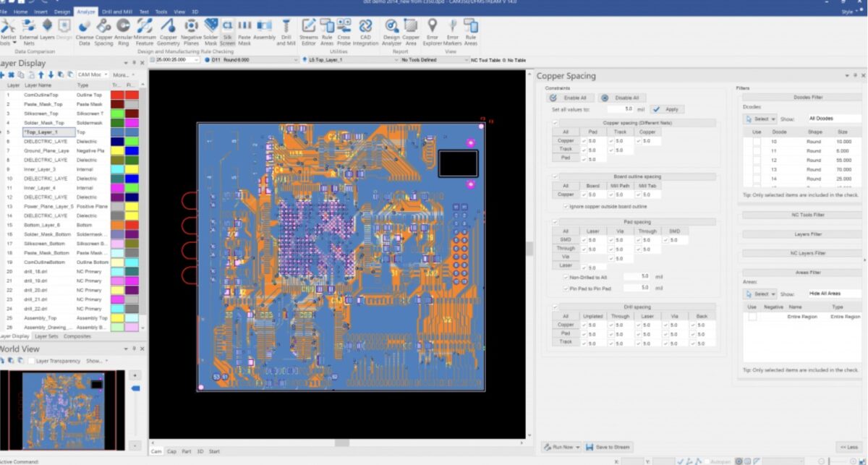Select the Assembly check icon
This screenshot has width=868, height=465.
[264, 29]
